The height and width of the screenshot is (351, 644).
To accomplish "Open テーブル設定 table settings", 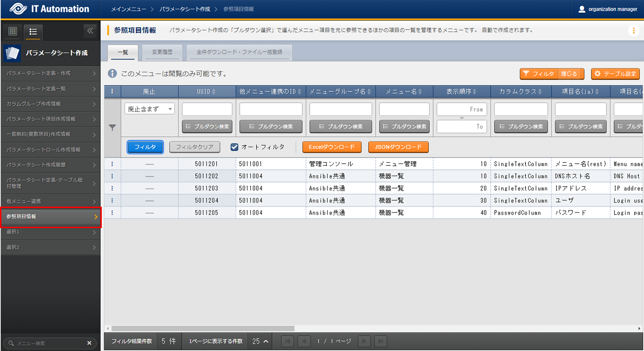I will pyautogui.click(x=615, y=74).
